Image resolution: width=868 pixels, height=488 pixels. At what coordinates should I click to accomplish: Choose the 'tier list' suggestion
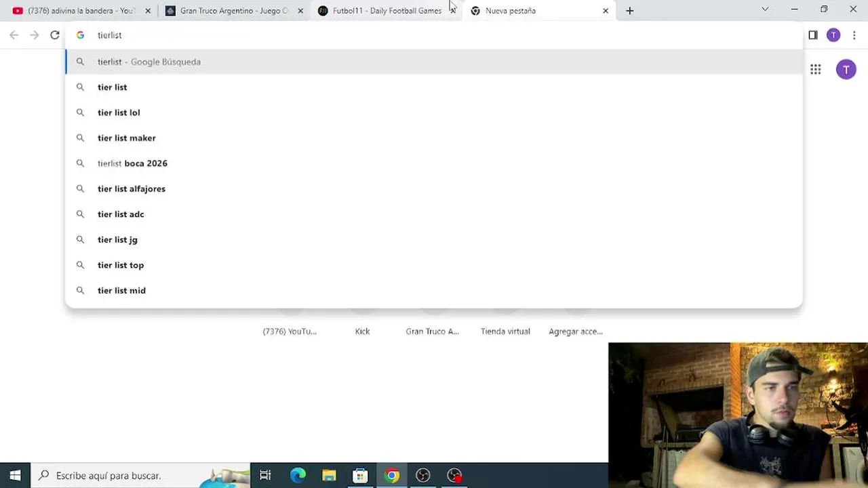tap(434, 87)
